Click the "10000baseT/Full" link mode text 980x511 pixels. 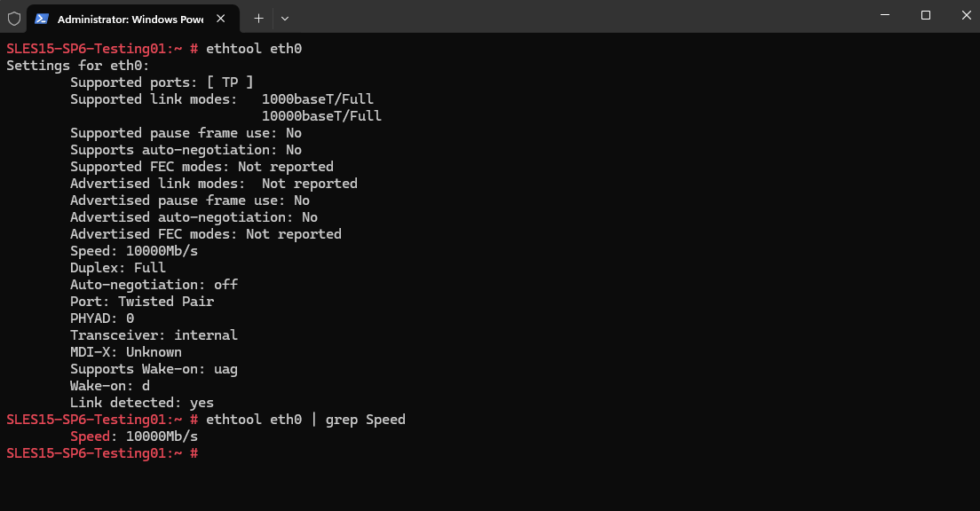pyautogui.click(x=321, y=116)
